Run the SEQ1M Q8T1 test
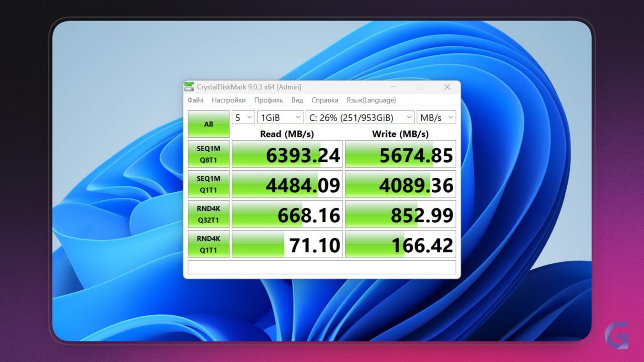Image resolution: width=644 pixels, height=362 pixels. pos(208,154)
